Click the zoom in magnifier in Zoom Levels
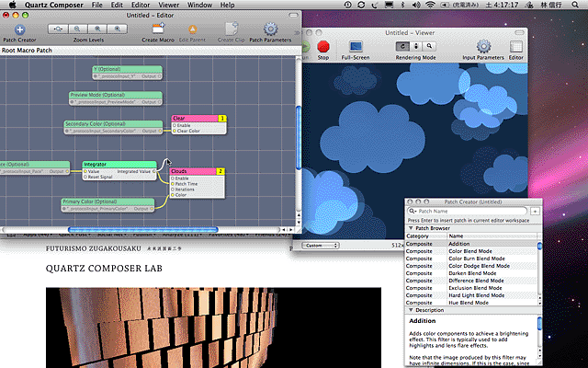Viewport: 588px width, 368px height. click(117, 29)
